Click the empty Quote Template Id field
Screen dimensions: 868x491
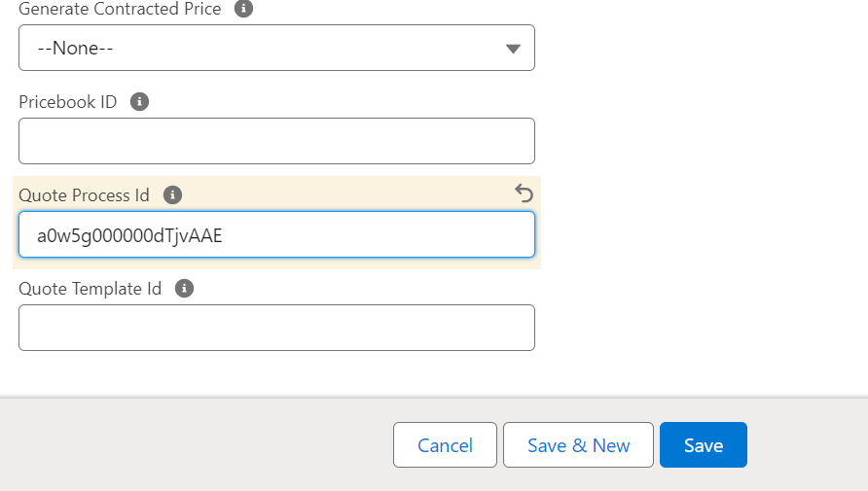[x=276, y=328]
